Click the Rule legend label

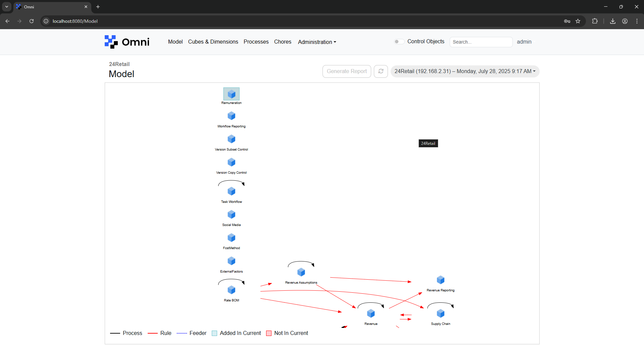coord(166,333)
